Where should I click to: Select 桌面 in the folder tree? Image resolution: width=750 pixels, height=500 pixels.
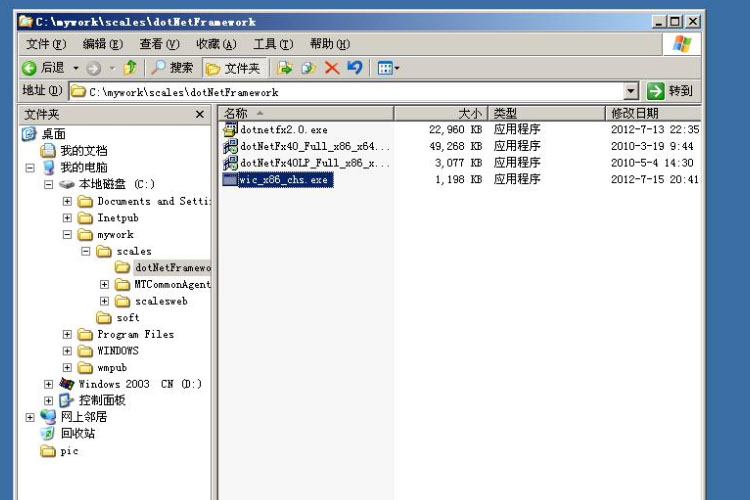click(x=54, y=134)
